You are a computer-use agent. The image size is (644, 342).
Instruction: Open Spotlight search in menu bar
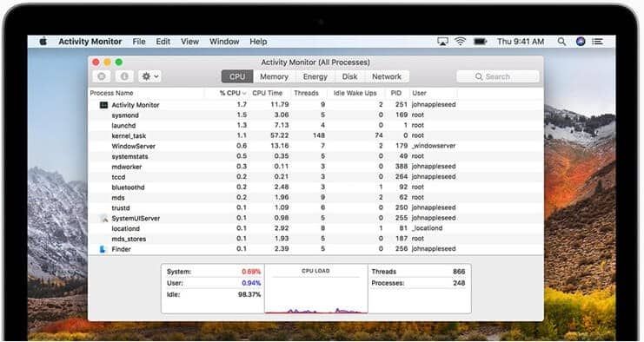click(x=561, y=42)
